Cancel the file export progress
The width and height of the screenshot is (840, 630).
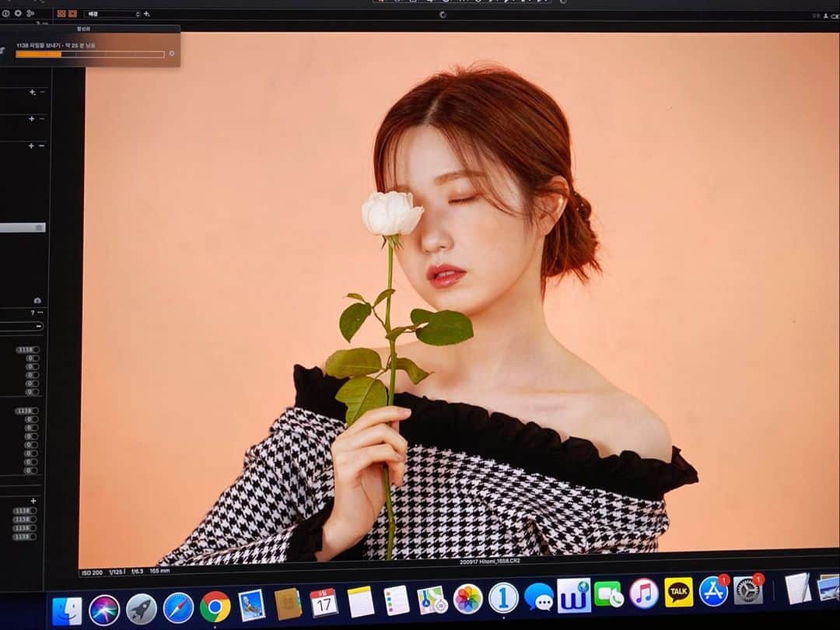click(171, 54)
